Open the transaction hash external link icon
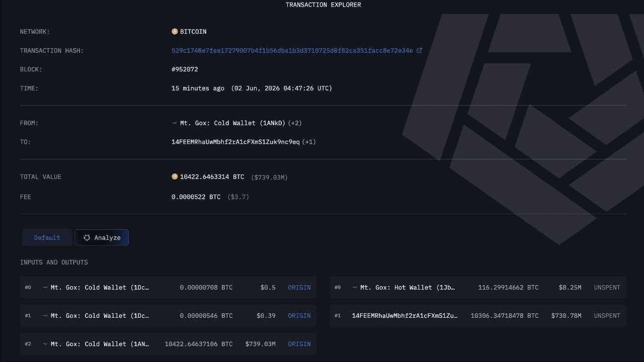Viewport: 644px width, 362px height. pos(420,51)
